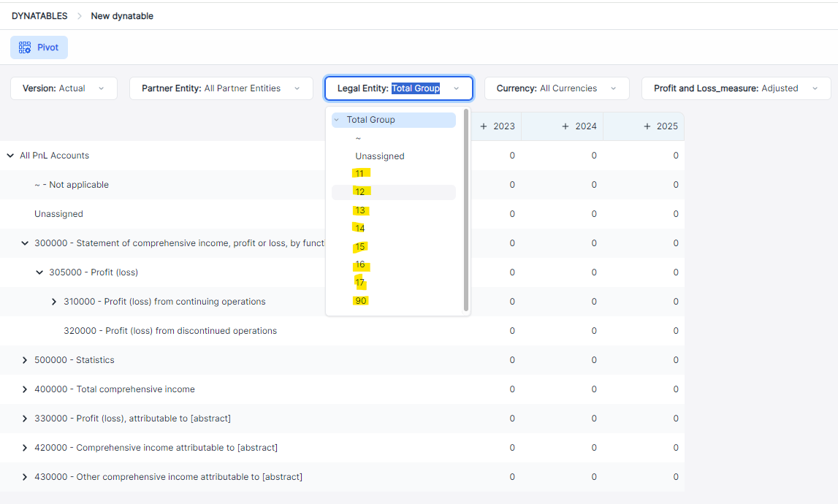Screen dimensions: 838x504
Task: Collapse All PnL Accounts row
Action: [x=10, y=156]
